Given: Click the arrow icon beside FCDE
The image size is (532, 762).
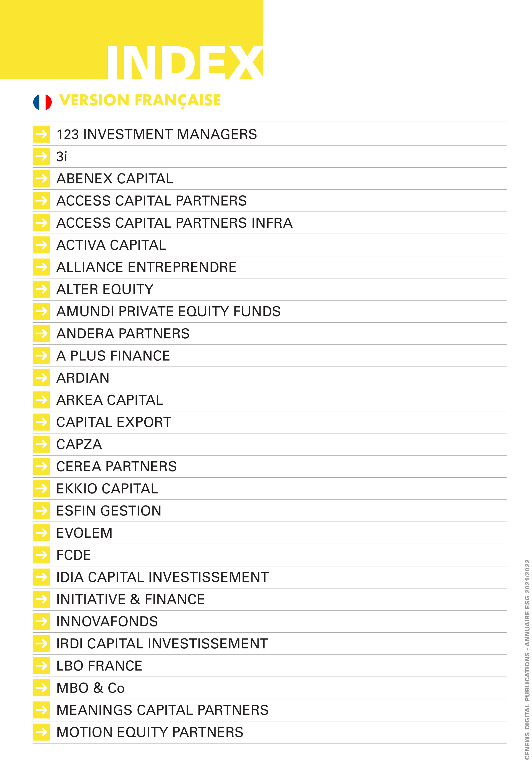Looking at the screenshot, I should click(41, 555).
